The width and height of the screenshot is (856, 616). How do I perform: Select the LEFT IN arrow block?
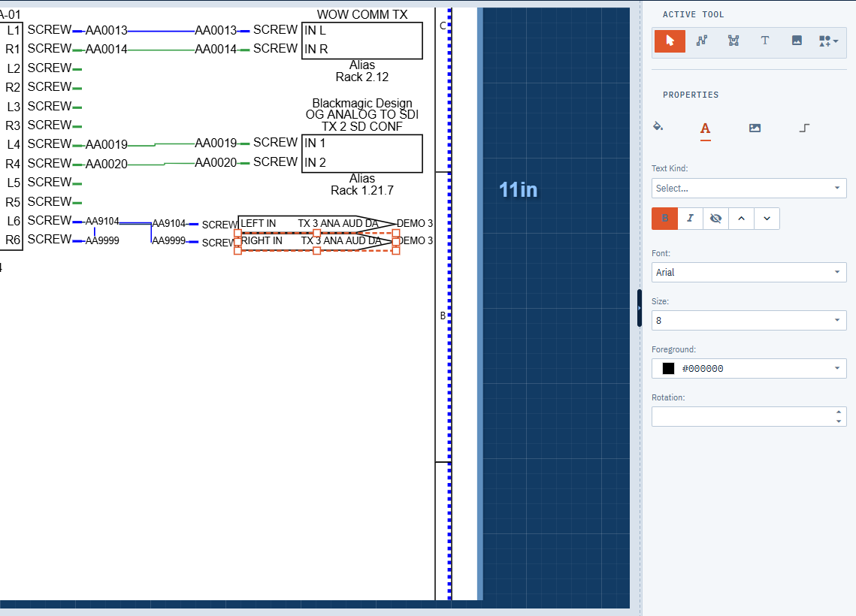(x=316, y=224)
